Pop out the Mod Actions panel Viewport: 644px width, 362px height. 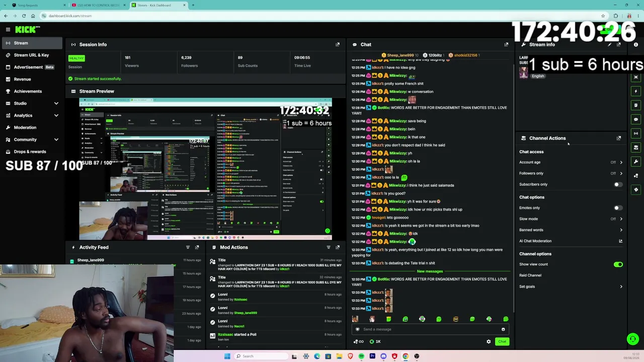point(338,247)
